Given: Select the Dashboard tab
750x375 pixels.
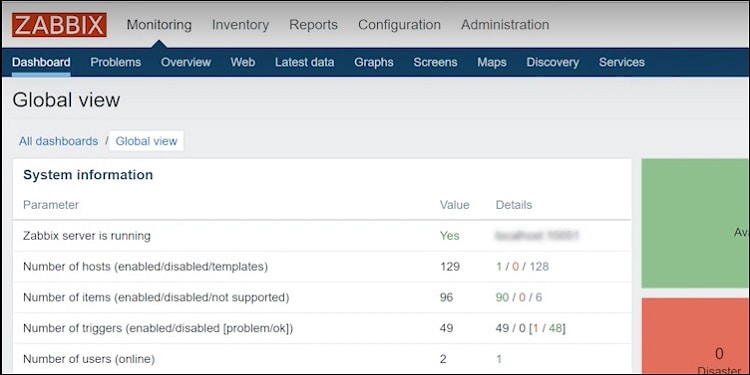Looking at the screenshot, I should click(41, 62).
